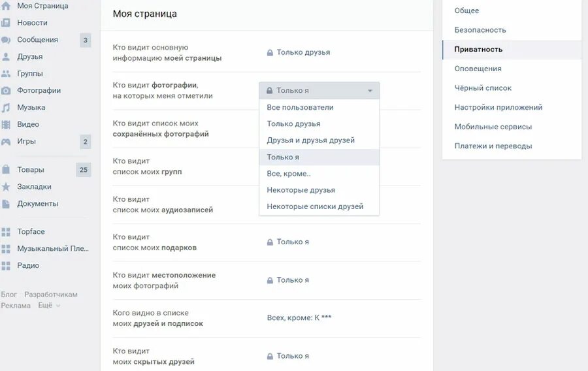Click the Messages speech bubble icon
Screen dimensions: 588x371
tap(6, 40)
